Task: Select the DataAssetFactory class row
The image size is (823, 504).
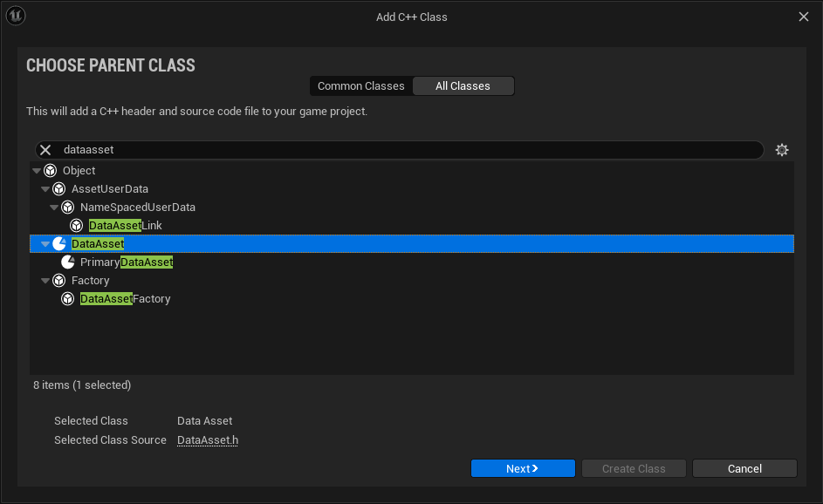Action: (412, 299)
